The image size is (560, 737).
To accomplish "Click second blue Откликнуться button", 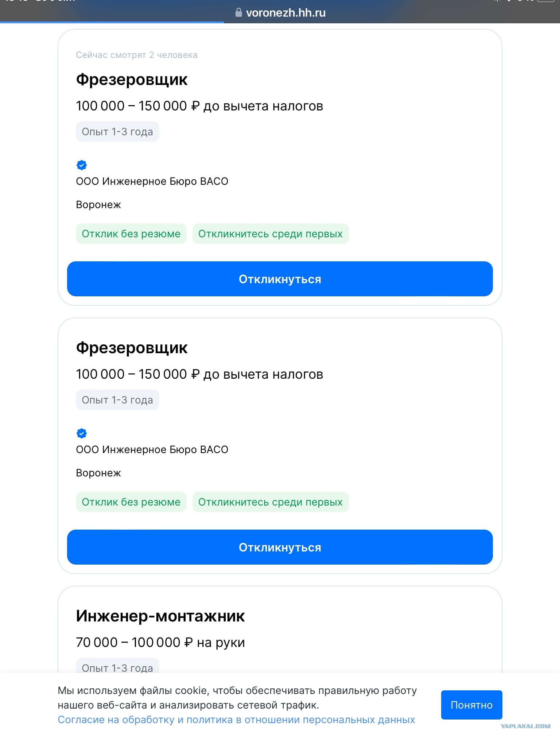I will click(x=280, y=547).
